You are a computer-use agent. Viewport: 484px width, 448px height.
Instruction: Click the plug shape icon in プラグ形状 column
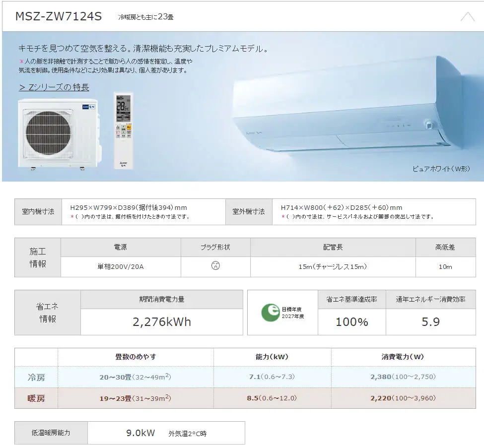tap(215, 265)
